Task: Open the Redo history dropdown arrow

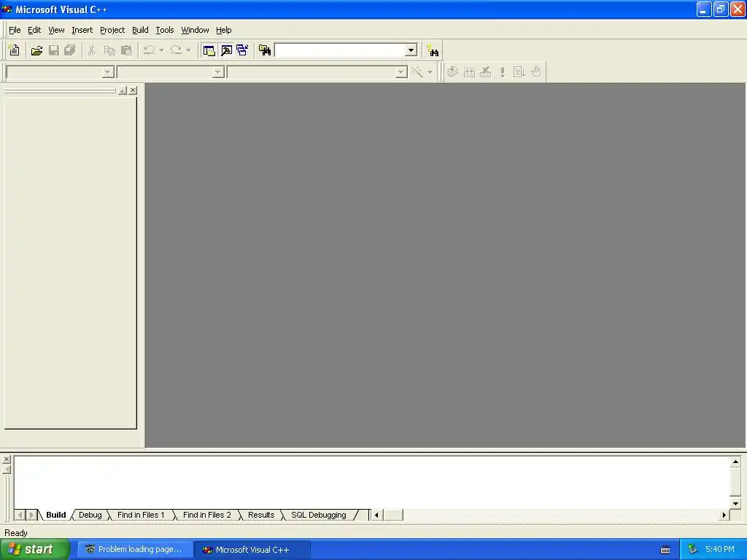Action: point(189,50)
